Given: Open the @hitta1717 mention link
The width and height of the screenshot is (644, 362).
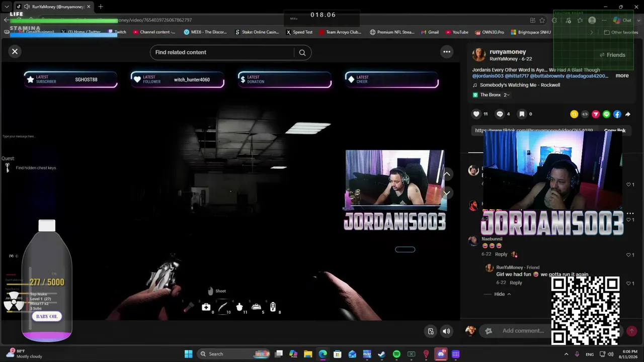Looking at the screenshot, I should [x=516, y=76].
